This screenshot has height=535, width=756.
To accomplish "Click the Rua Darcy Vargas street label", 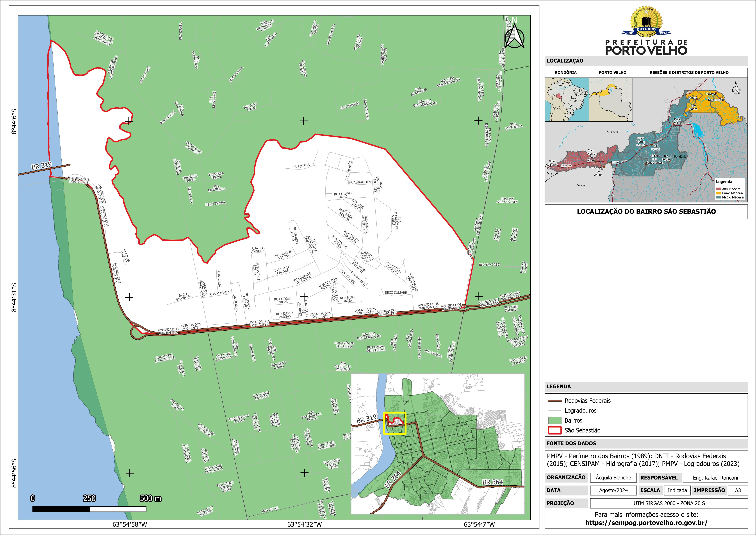I will 284,315.
